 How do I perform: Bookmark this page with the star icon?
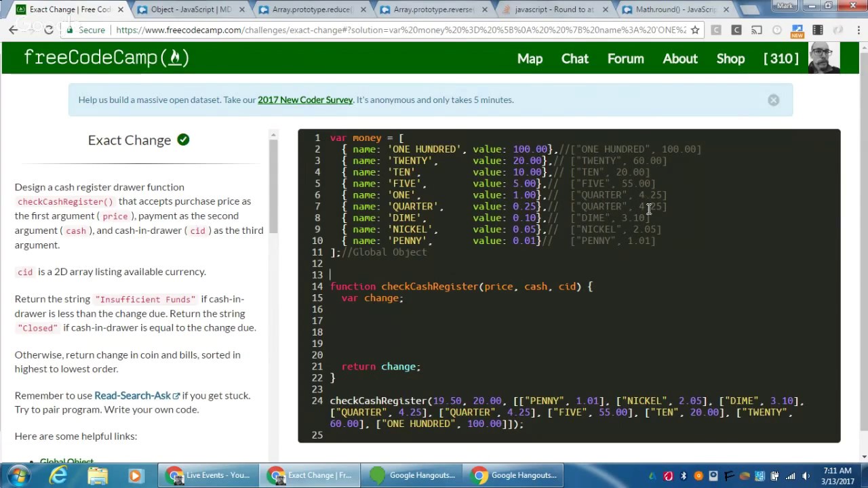point(694,30)
